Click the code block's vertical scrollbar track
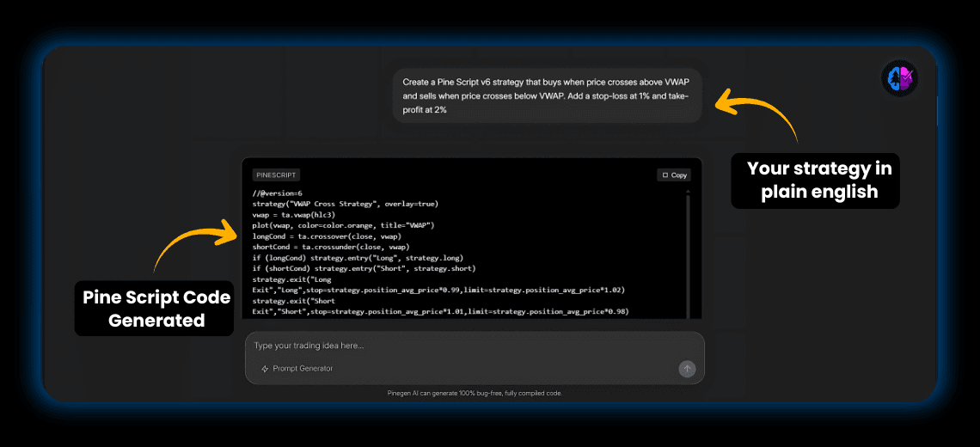Viewport: 980px width, 447px height. click(x=688, y=258)
